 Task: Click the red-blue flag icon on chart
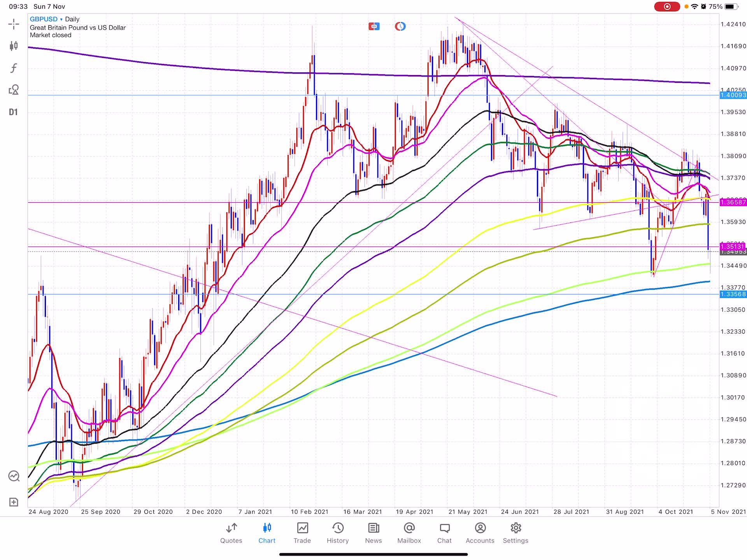[374, 26]
